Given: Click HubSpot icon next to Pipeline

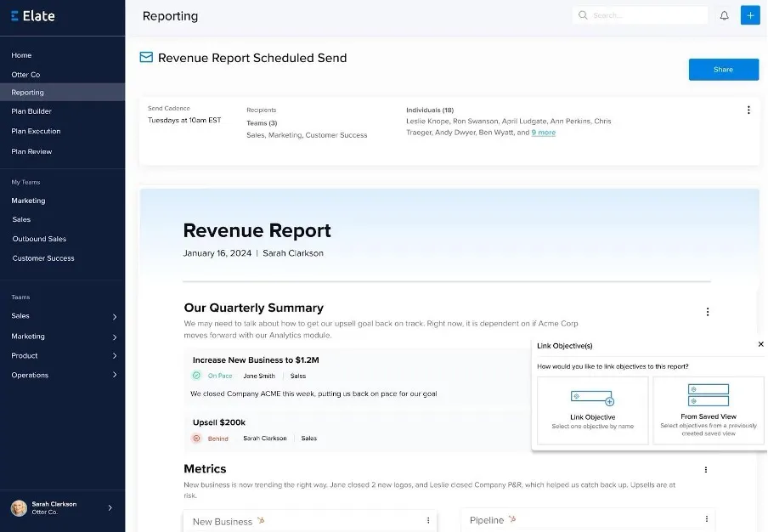Looking at the screenshot, I should [x=512, y=518].
